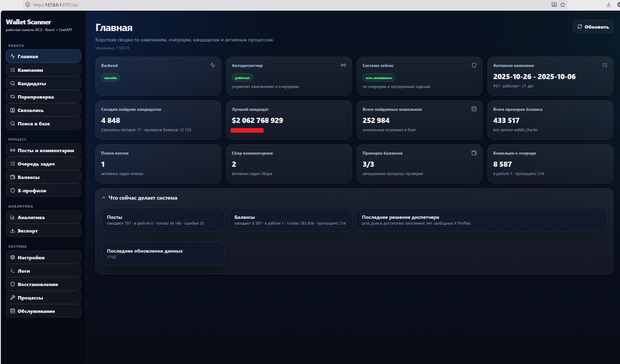Click the 4 848 candidates count
620x364 pixels.
click(x=111, y=121)
